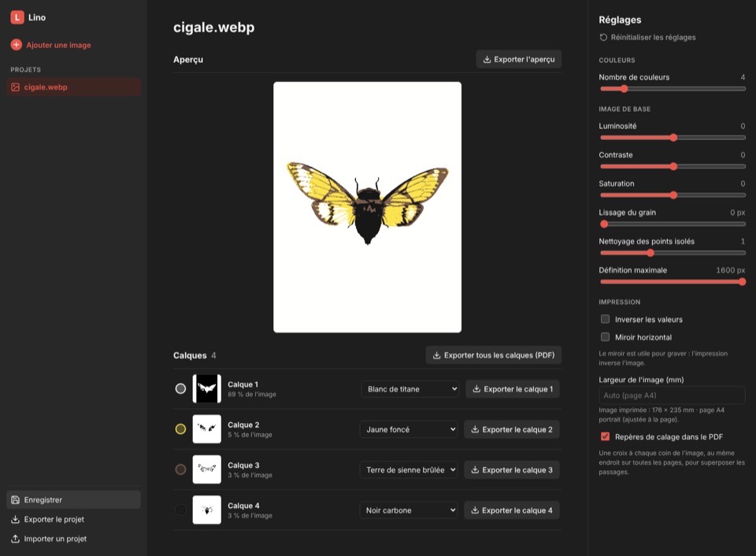The height and width of the screenshot is (556, 756).
Task: Click the reset arrow icon in Réglages
Action: pyautogui.click(x=603, y=37)
